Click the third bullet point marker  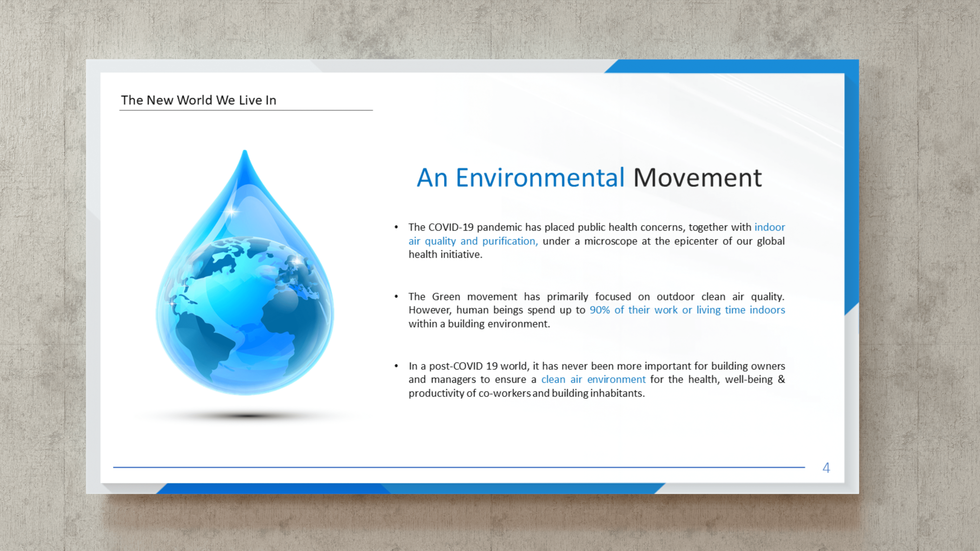[396, 366]
